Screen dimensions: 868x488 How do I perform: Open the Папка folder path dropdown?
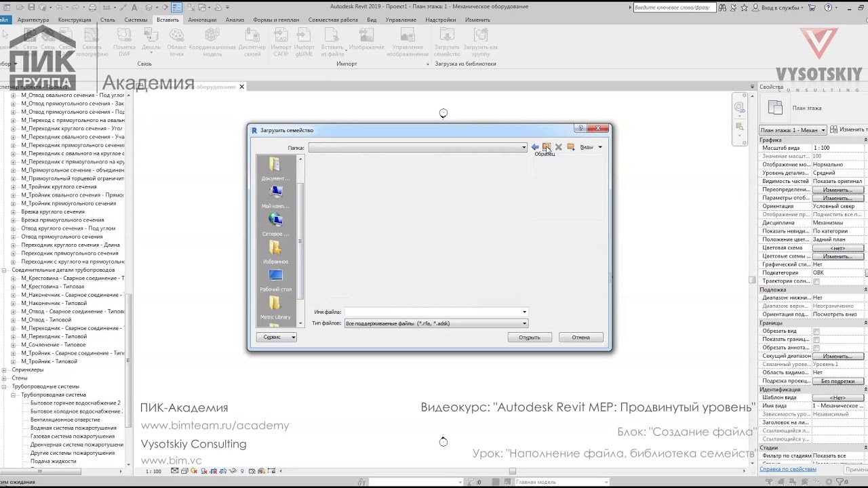click(x=524, y=148)
